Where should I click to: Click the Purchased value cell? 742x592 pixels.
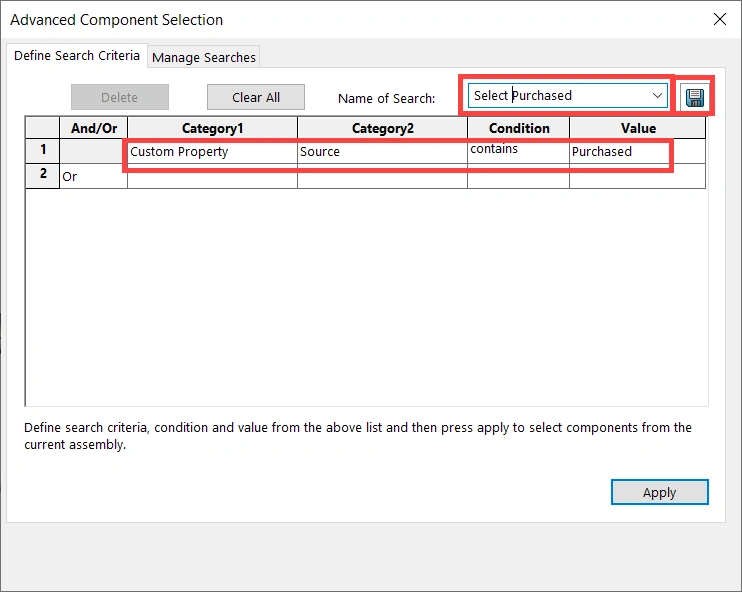[x=637, y=152]
